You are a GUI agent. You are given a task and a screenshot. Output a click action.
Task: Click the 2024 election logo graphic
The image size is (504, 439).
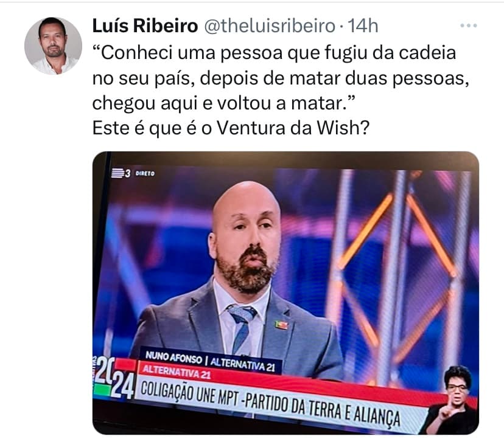[113, 378]
